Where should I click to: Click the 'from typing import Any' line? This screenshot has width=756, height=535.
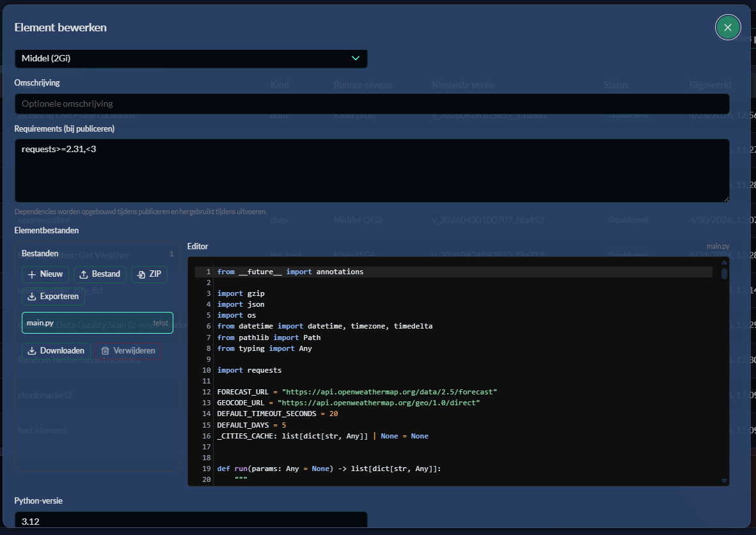click(264, 348)
